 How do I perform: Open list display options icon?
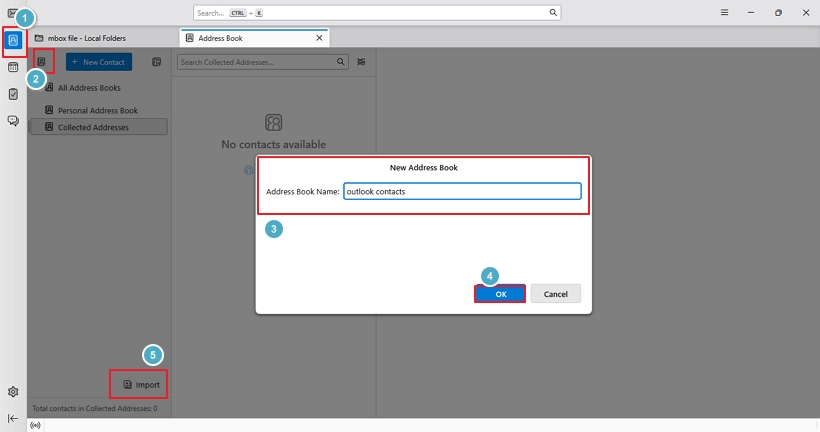361,62
